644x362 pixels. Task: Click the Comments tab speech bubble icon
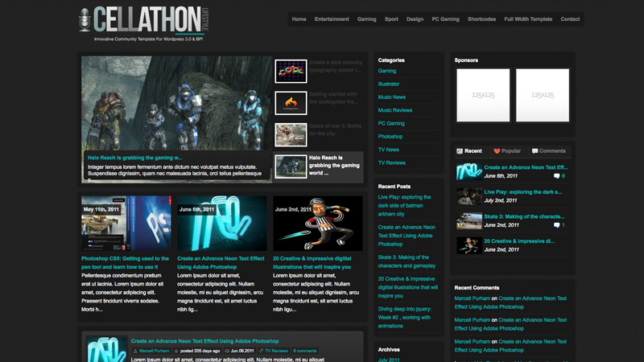(x=535, y=151)
